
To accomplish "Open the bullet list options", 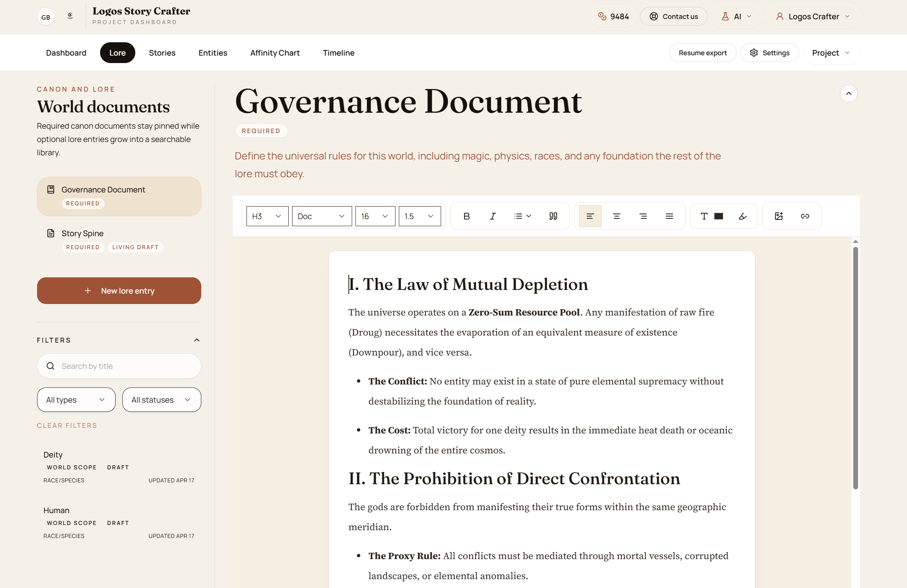I will (523, 216).
